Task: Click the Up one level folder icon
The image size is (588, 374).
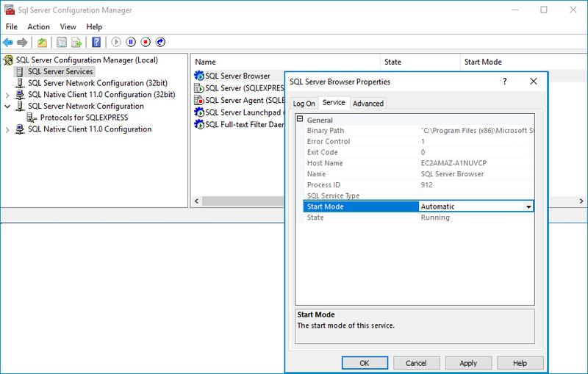Action: coord(43,43)
